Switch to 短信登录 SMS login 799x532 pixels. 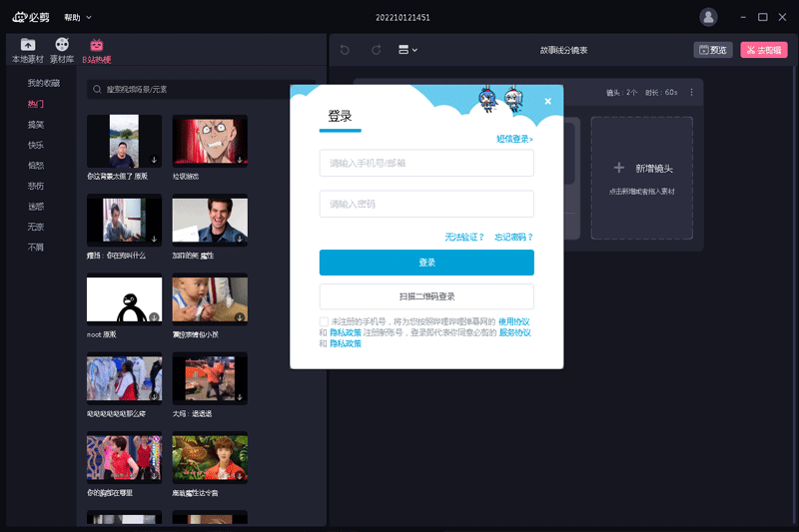click(x=514, y=139)
